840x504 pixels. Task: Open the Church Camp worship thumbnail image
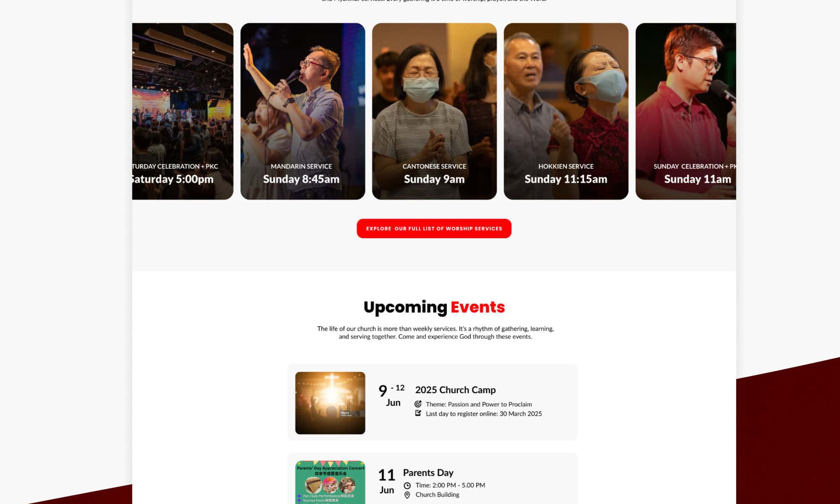tap(330, 403)
